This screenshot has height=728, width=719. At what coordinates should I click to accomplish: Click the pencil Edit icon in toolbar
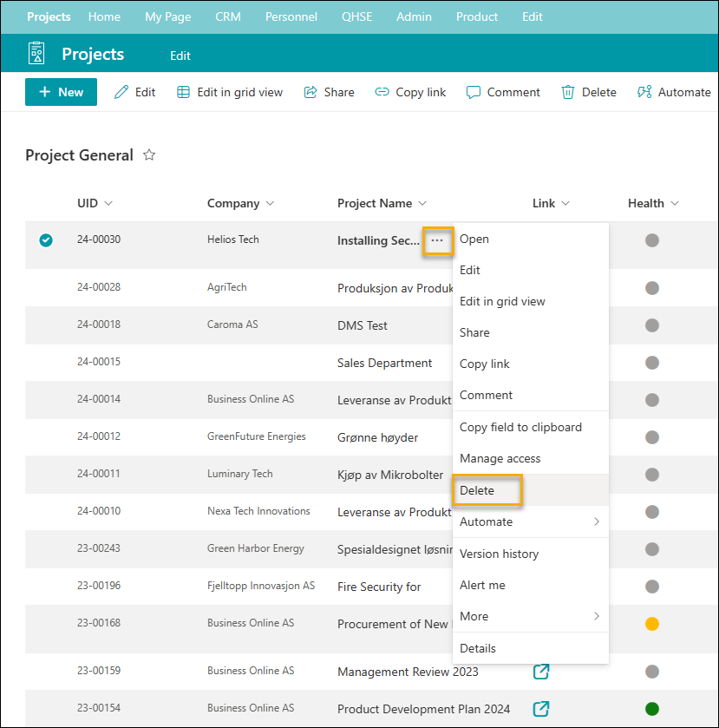pos(121,92)
